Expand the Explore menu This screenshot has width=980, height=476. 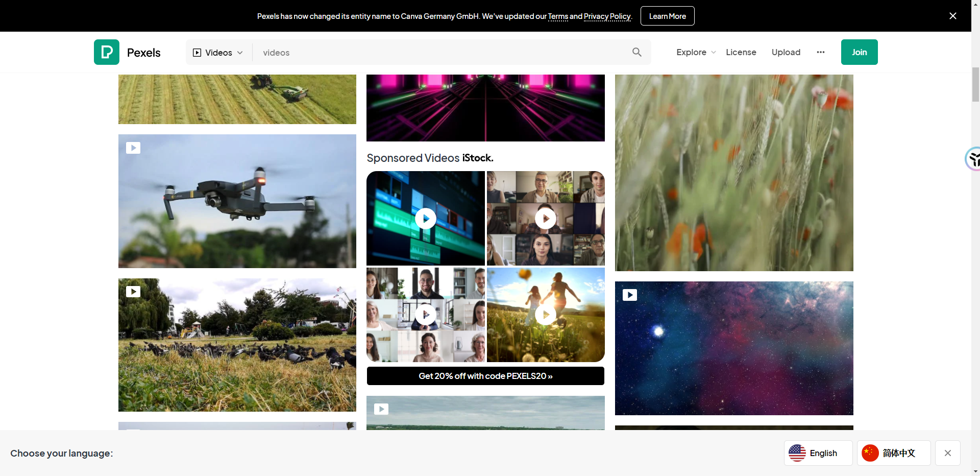point(696,52)
